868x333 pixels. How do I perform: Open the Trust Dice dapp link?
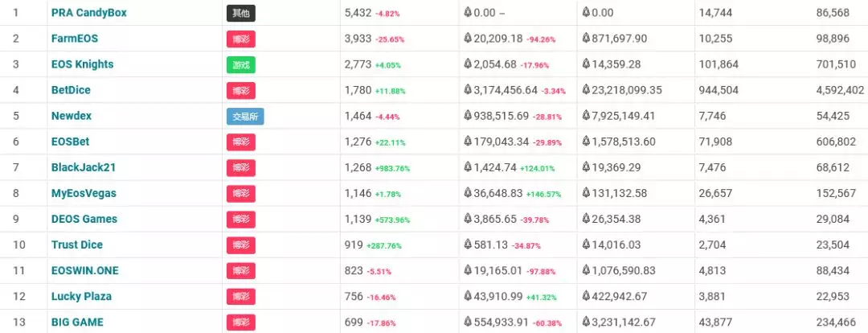[77, 245]
